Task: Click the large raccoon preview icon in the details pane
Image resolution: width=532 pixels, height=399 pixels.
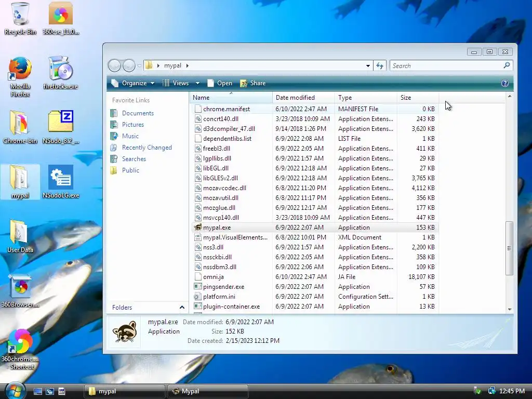Action: click(x=124, y=331)
